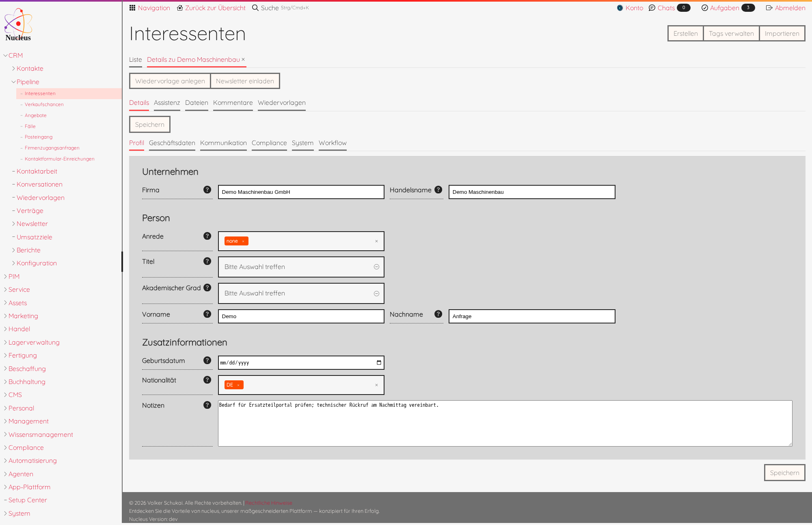Open Setup Center in the sidebar
The width and height of the screenshot is (812, 525).
(x=28, y=500)
